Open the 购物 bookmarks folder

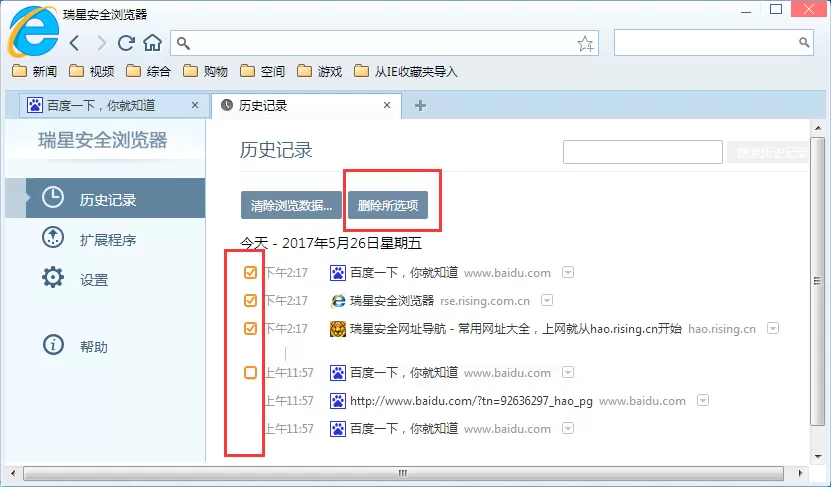coord(206,71)
